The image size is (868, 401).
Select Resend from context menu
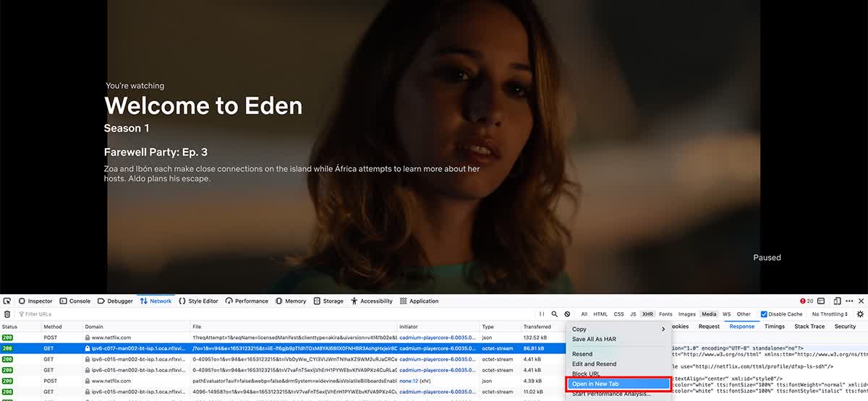[582, 354]
